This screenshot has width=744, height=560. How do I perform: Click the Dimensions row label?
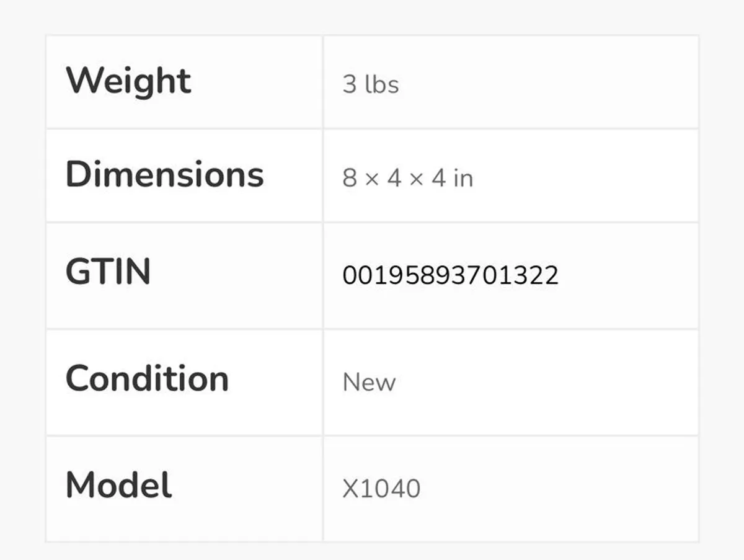(x=164, y=174)
